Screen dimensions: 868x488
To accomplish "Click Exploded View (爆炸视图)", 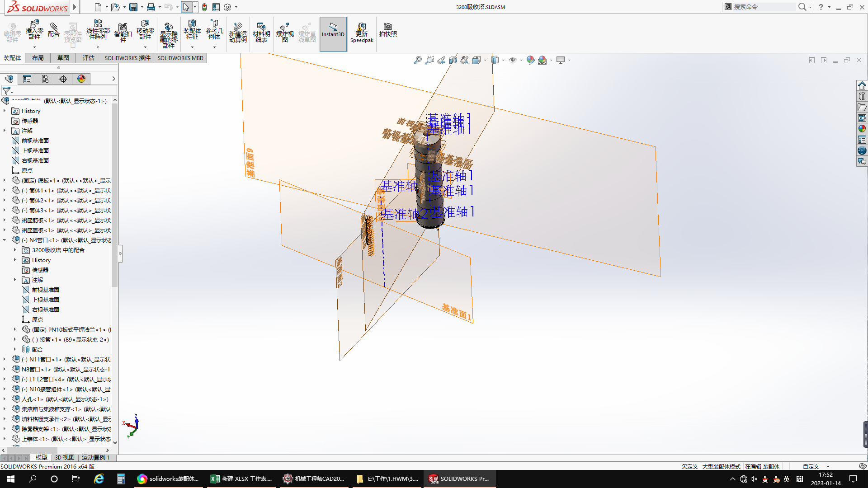I will pos(285,32).
